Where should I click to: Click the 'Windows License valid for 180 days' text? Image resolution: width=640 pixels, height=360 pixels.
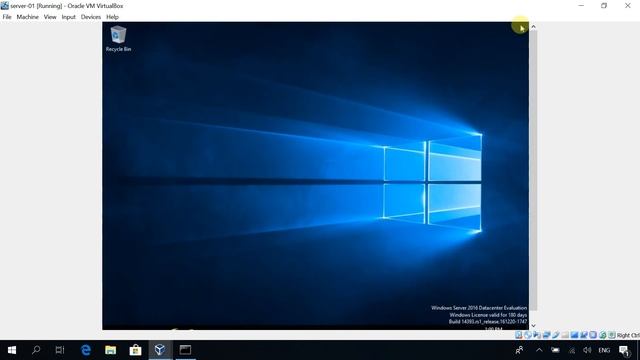pos(488,315)
